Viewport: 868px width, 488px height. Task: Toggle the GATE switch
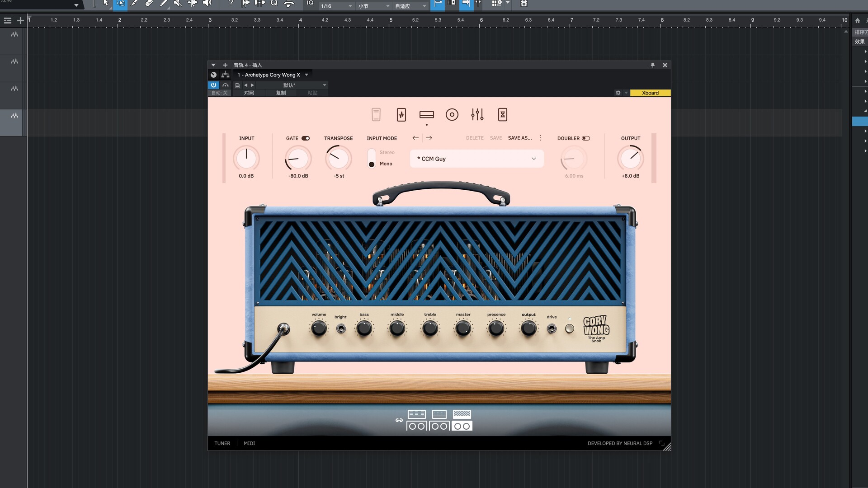pyautogui.click(x=306, y=138)
